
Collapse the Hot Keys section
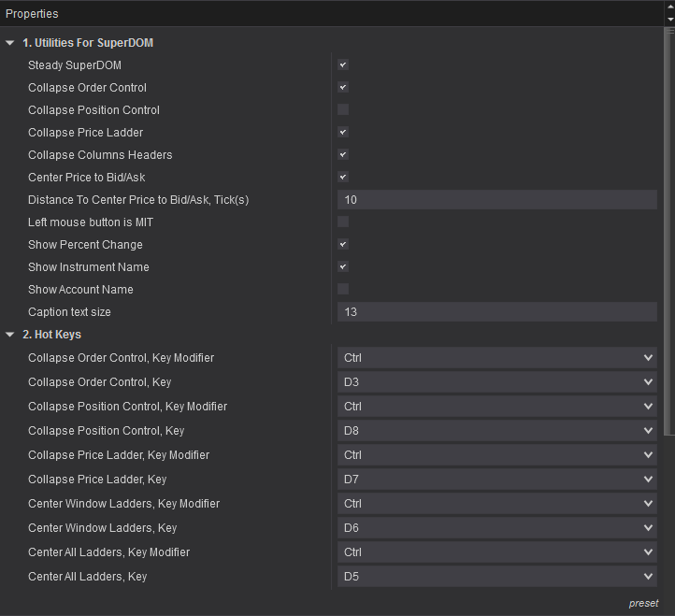[x=10, y=335]
